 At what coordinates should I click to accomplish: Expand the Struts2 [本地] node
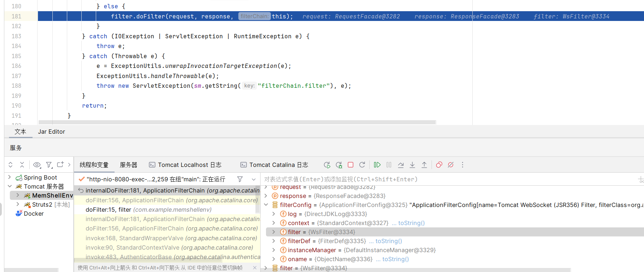[x=18, y=204]
